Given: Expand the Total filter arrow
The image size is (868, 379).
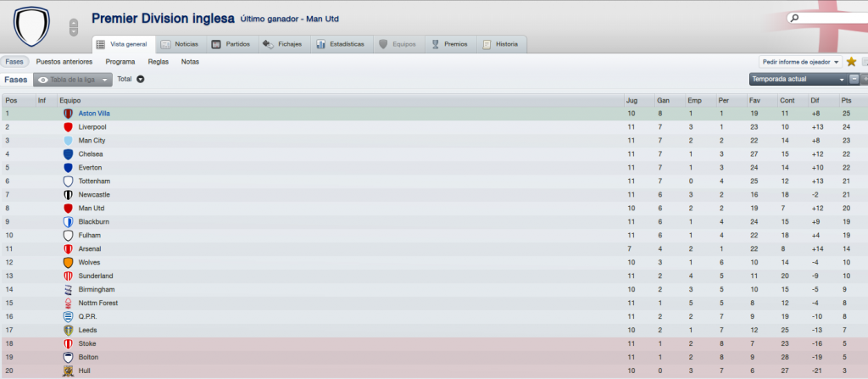Looking at the screenshot, I should 141,79.
